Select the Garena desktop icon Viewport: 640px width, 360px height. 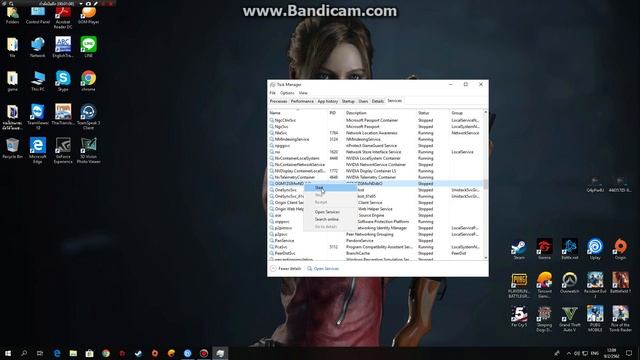pos(544,249)
